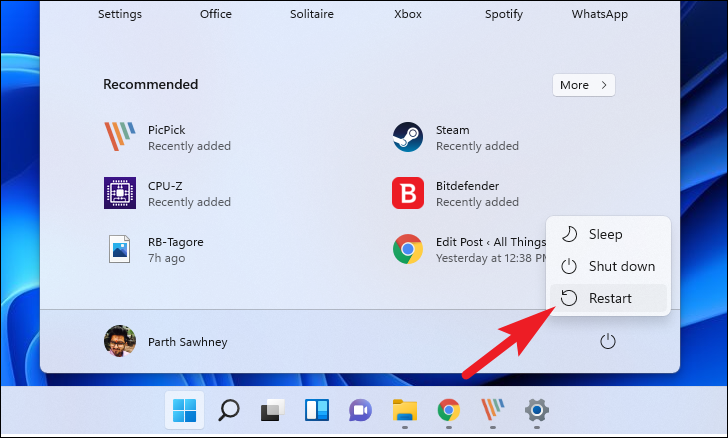This screenshot has height=438, width=728.
Task: Click the PicPick icon in Recommended
Action: click(x=120, y=137)
